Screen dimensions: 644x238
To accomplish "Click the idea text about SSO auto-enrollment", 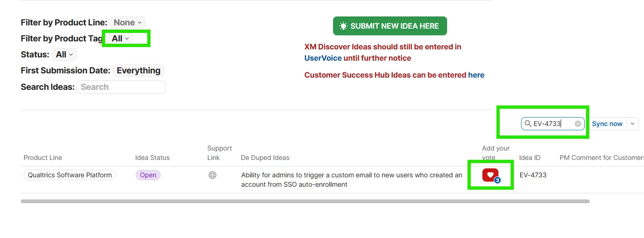I will click(351, 180).
